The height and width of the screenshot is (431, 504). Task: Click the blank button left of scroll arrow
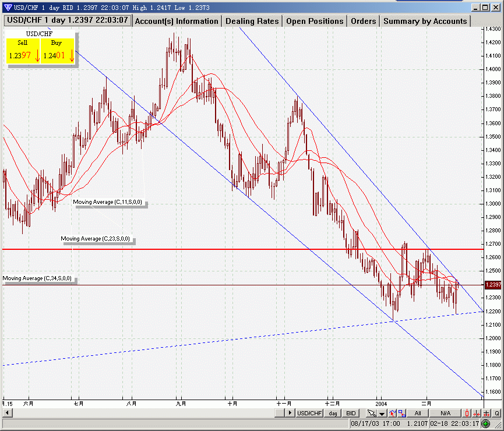tap(280, 413)
